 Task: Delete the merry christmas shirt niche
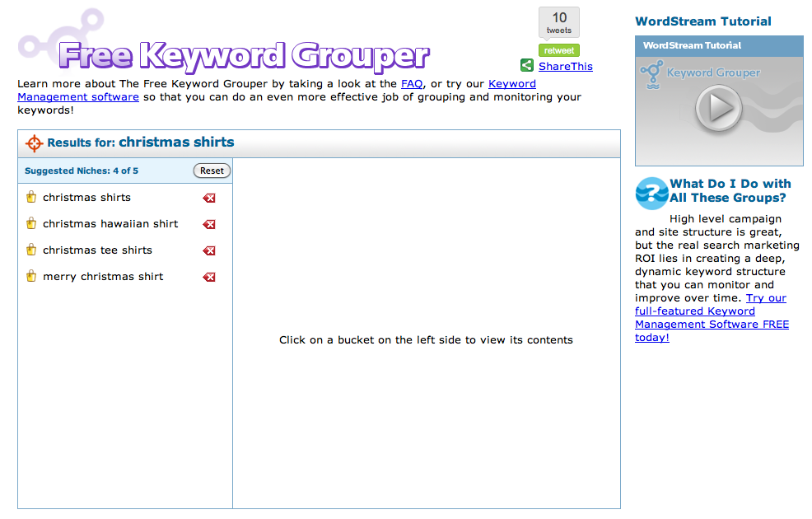208,277
